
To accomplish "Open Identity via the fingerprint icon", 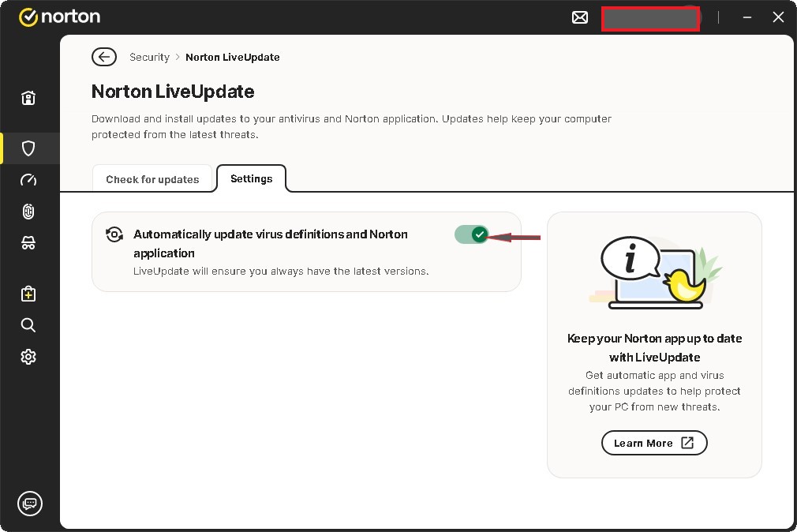I will click(28, 211).
